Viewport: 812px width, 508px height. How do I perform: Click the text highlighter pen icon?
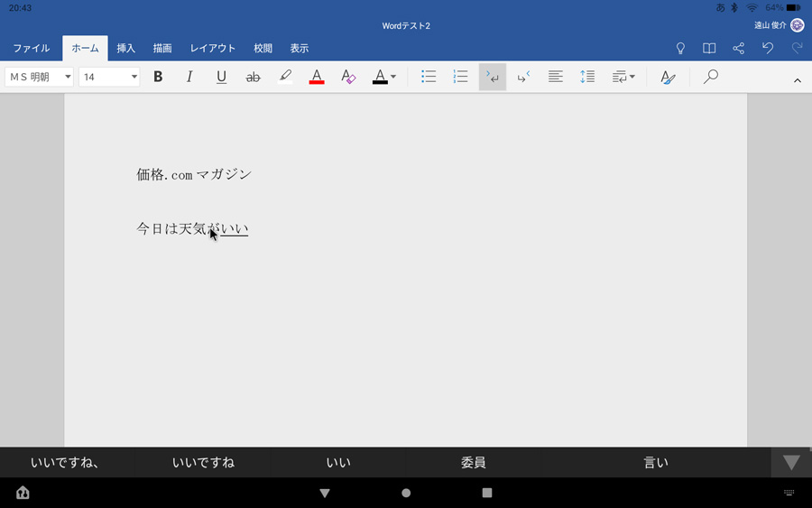point(285,77)
